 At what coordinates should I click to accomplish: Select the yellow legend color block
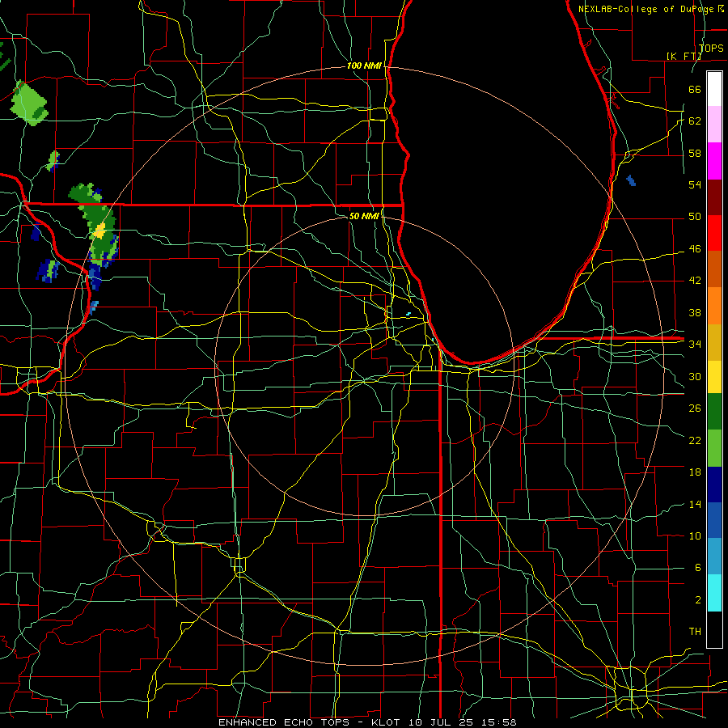click(714, 376)
